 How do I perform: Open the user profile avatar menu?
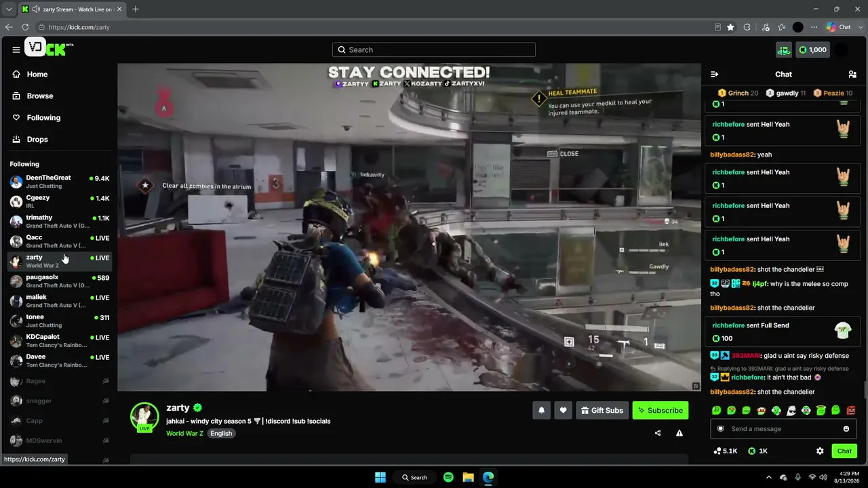point(841,49)
